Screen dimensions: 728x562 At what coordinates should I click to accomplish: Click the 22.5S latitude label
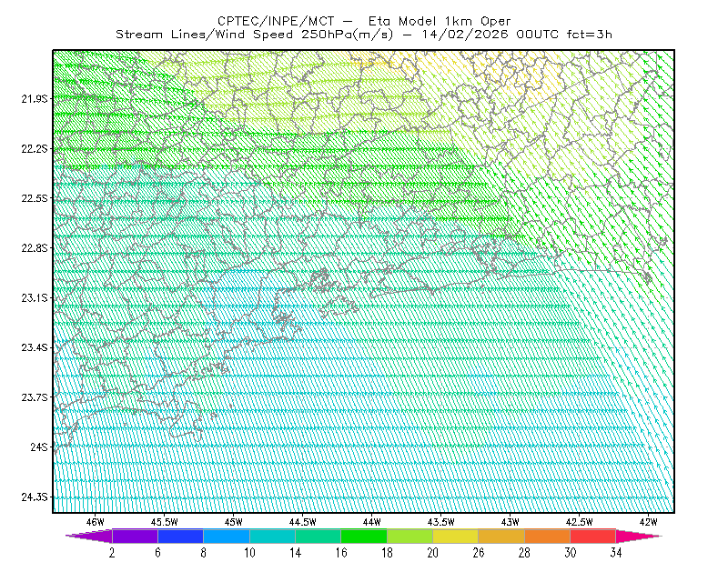click(35, 198)
